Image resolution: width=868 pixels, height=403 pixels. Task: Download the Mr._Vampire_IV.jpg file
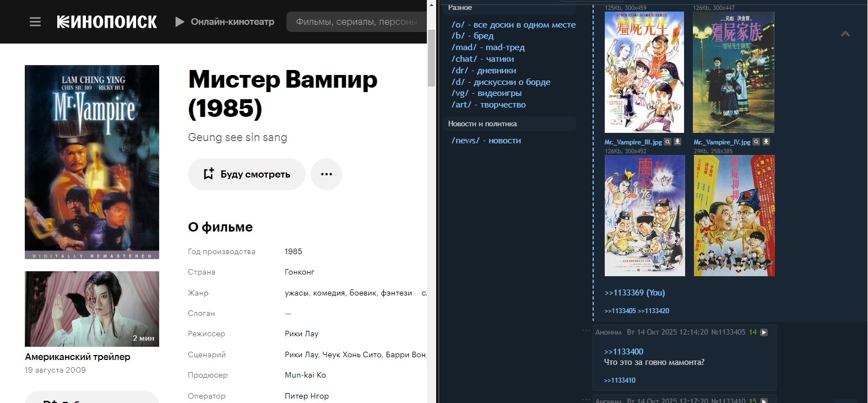tap(766, 142)
